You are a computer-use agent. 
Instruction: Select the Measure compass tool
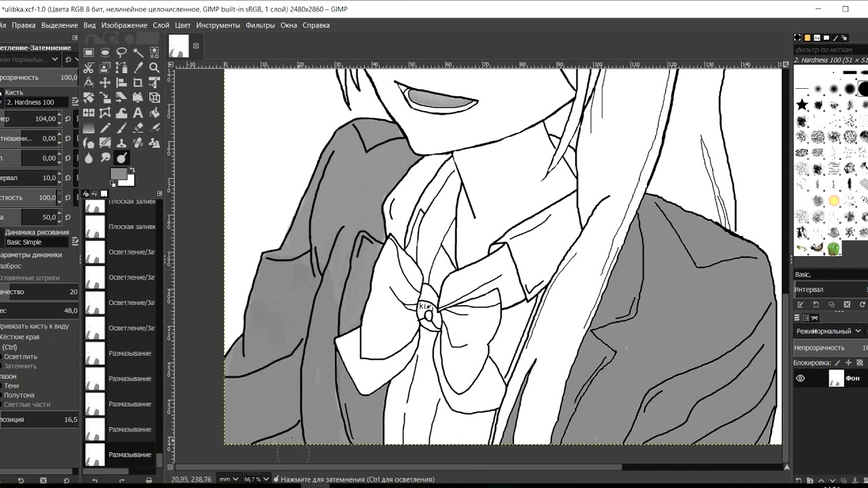tap(89, 83)
